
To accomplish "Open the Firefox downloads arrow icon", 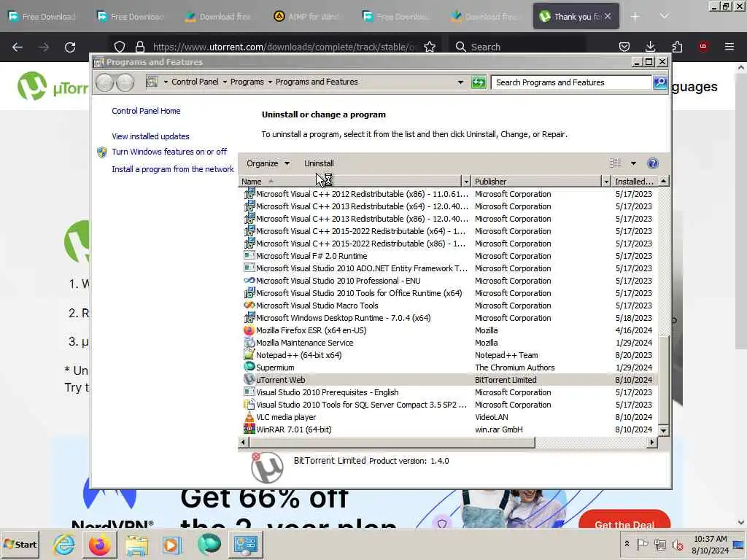I will (650, 47).
